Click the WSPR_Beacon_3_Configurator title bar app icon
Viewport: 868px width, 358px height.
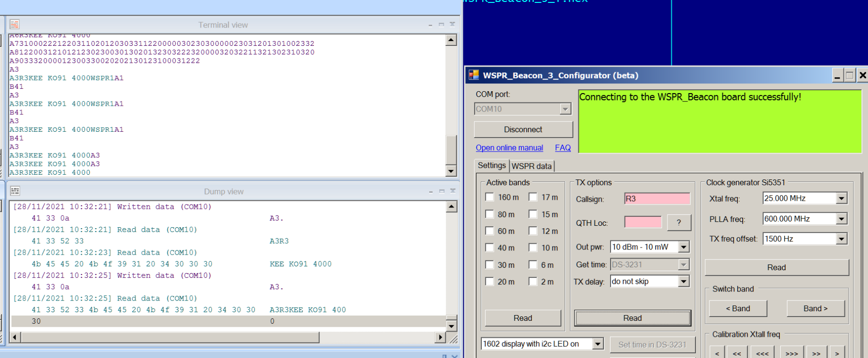coord(474,75)
